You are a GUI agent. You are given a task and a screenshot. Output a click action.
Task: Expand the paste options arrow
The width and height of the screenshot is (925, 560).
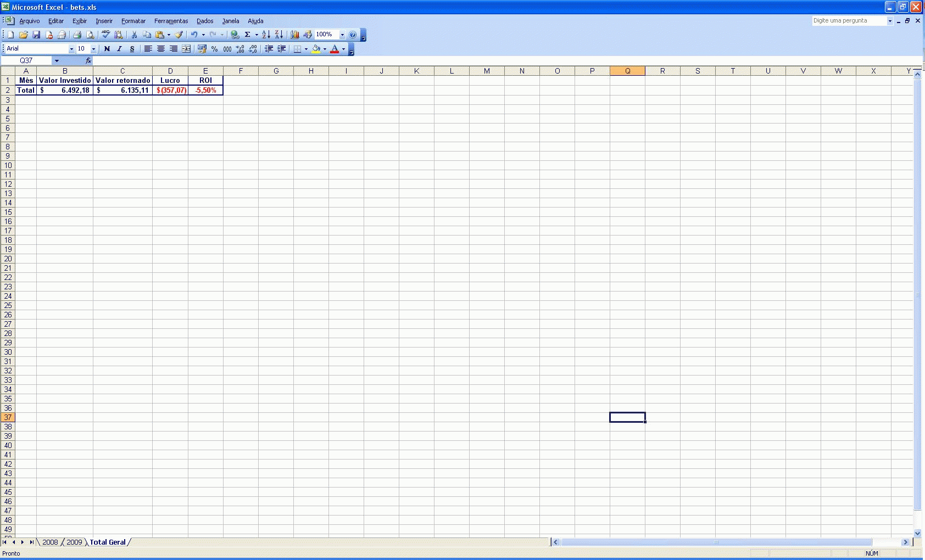(169, 35)
